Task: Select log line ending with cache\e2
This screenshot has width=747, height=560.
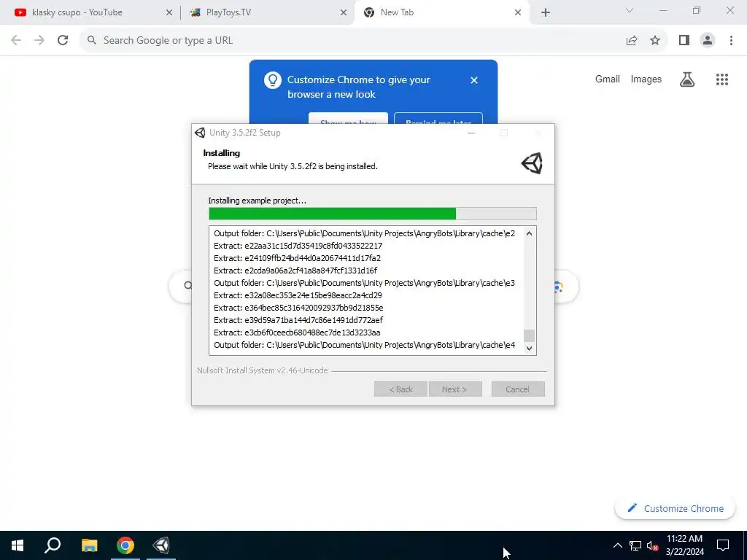Action: [x=365, y=233]
